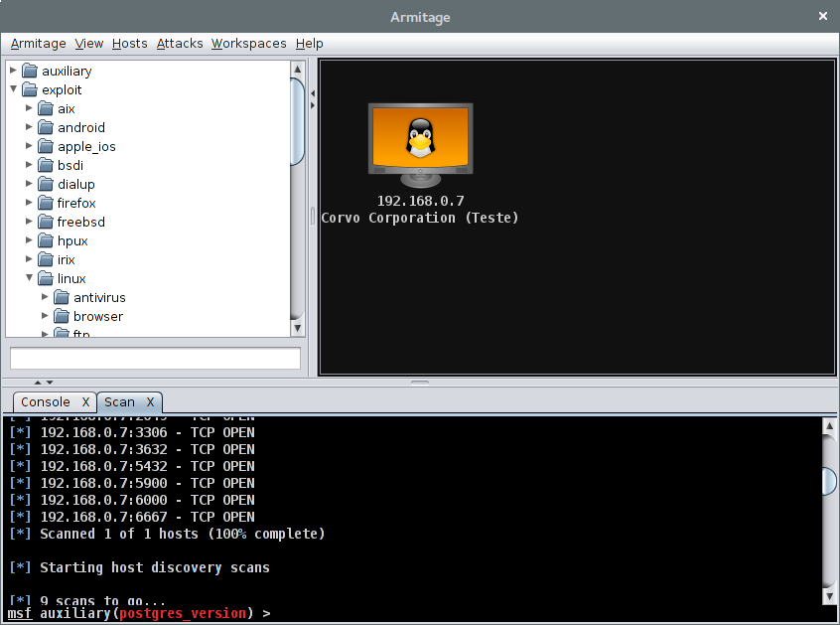The height and width of the screenshot is (625, 840).
Task: Click the module tree scrollbar thumb
Action: (x=298, y=121)
